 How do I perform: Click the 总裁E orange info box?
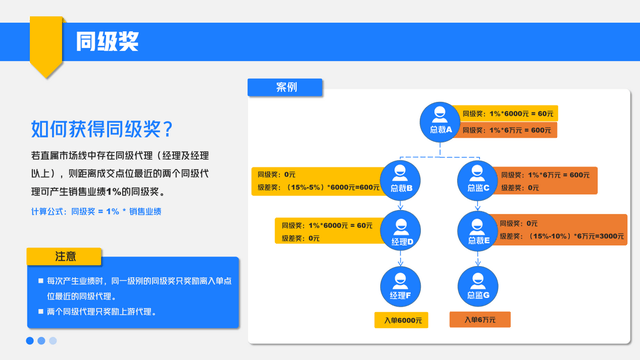tap(559, 230)
